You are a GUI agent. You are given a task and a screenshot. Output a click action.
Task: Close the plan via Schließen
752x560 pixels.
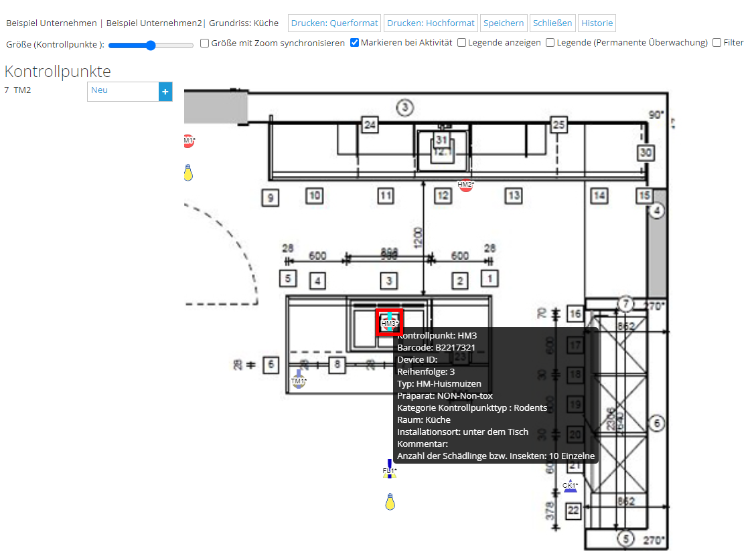click(x=552, y=23)
